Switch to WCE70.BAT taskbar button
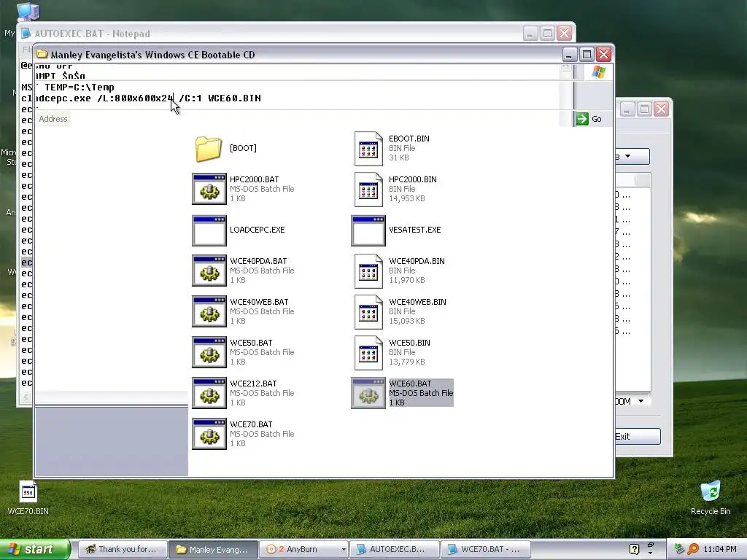747x560 pixels. tap(485, 549)
